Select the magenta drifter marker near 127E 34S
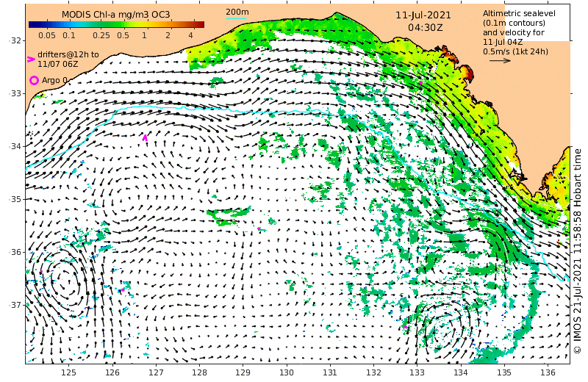The image size is (588, 382). coord(145,137)
